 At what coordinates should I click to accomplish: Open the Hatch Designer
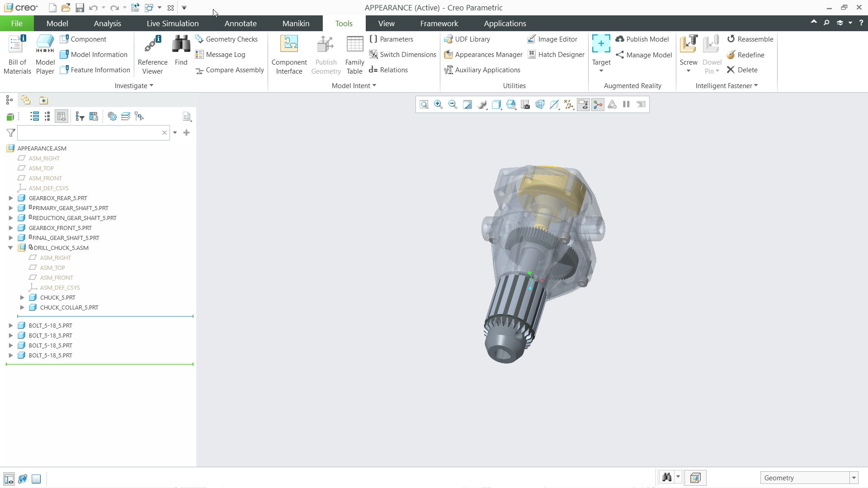(556, 55)
